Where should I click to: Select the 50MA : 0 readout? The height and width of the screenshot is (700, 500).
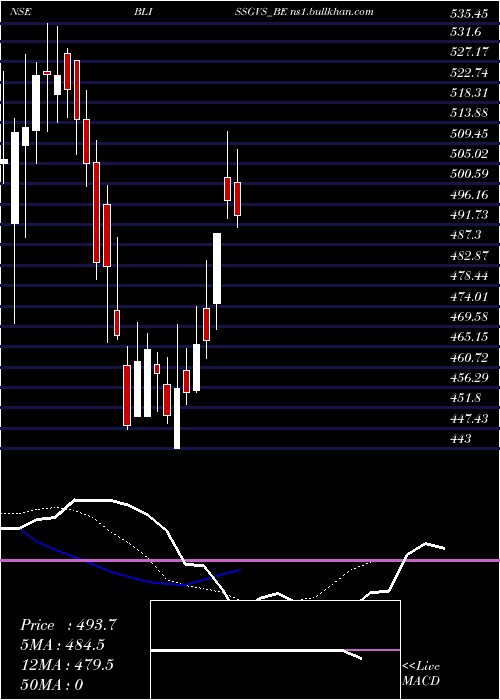[52, 685]
